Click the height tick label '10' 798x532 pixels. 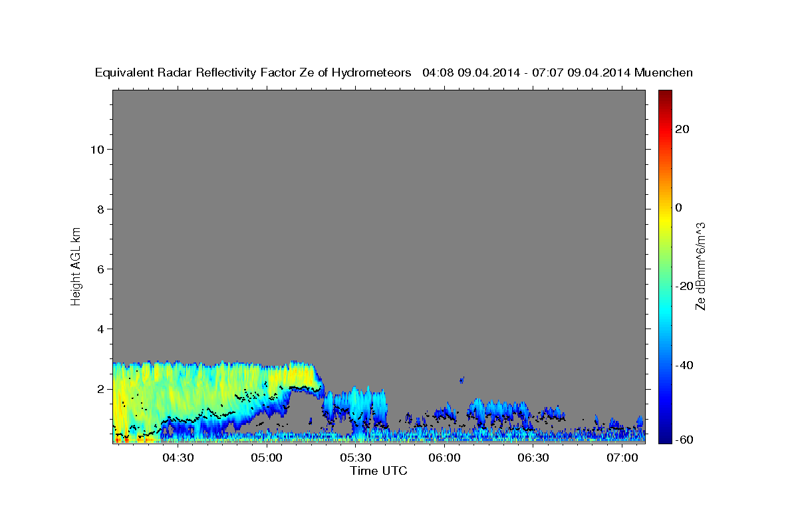point(97,150)
